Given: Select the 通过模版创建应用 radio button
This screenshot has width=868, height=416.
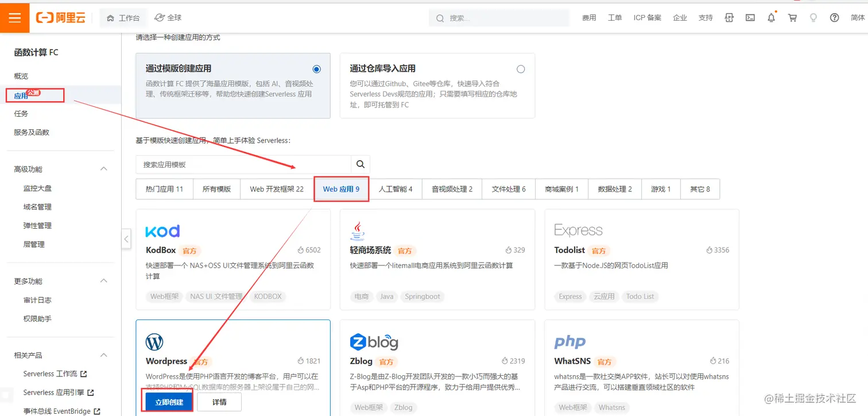Looking at the screenshot, I should [316, 68].
